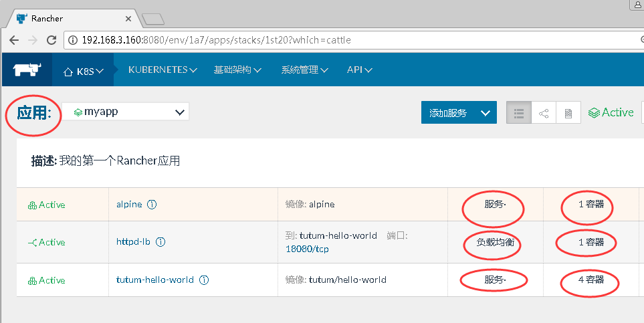Click the site info icon in address bar
The width and height of the screenshot is (644, 323).
pyautogui.click(x=73, y=40)
